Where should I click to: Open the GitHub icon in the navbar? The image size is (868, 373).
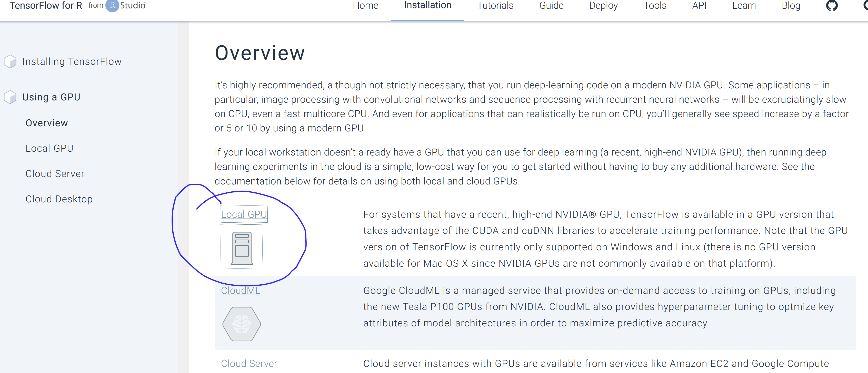[832, 5]
